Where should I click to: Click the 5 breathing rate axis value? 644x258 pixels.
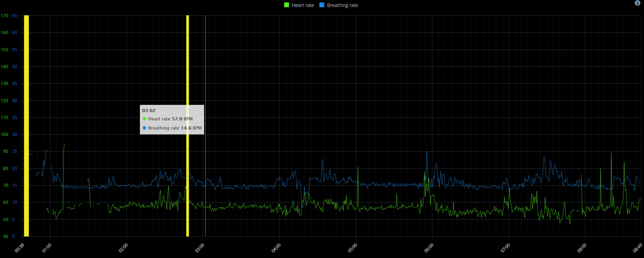[x=13, y=219]
